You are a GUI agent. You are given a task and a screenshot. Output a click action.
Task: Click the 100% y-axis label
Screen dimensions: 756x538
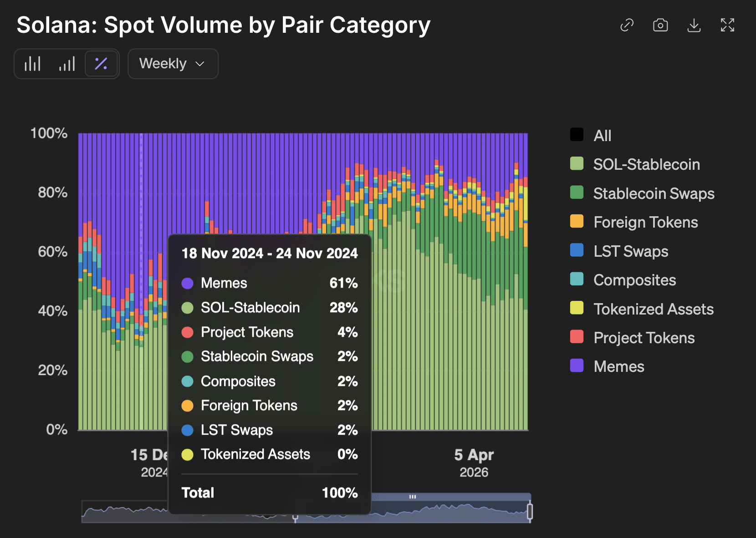click(x=49, y=133)
